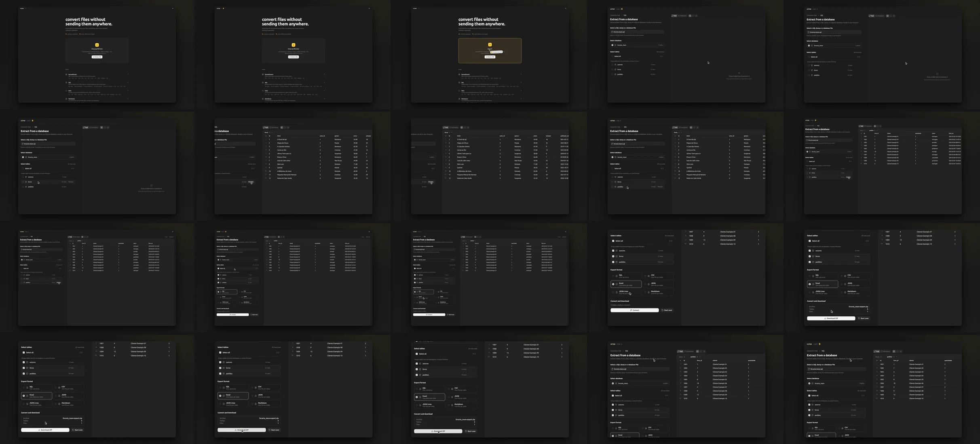Click 'O Farol de Sal' cell, second-row second frame
This screenshot has height=444, width=980.
(282, 140)
